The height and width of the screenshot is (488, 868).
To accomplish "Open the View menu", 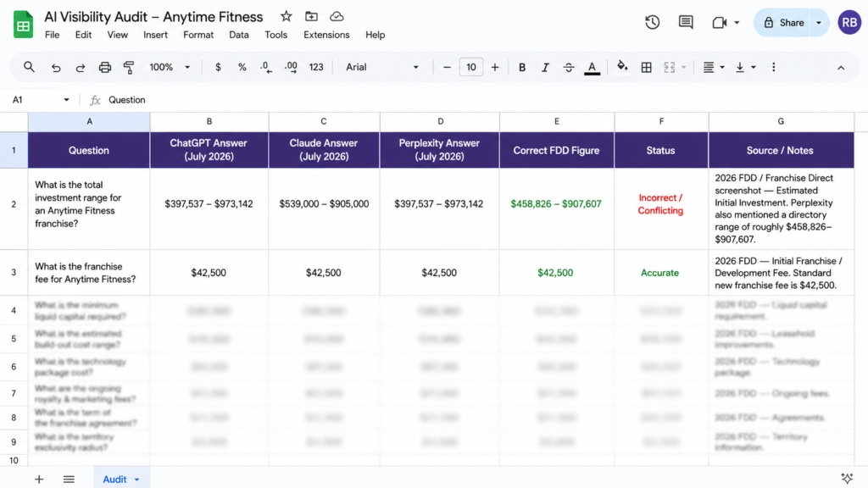I will pos(117,35).
